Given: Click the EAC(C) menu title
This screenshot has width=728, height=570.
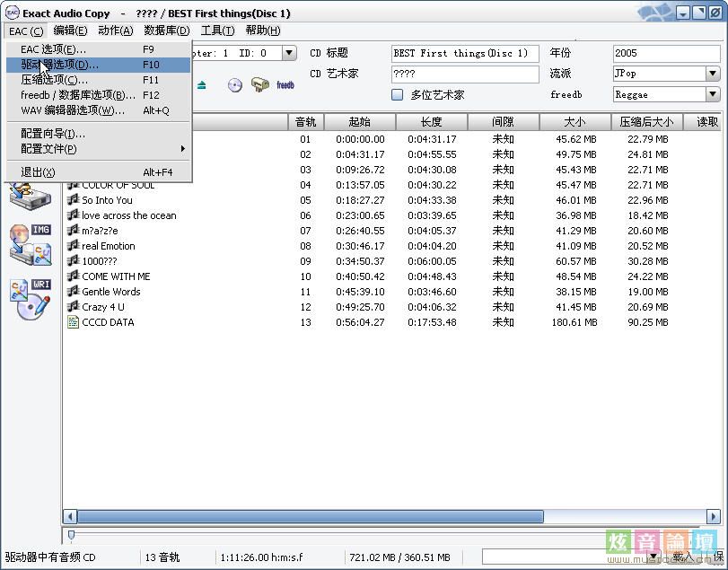Looking at the screenshot, I should (x=26, y=31).
